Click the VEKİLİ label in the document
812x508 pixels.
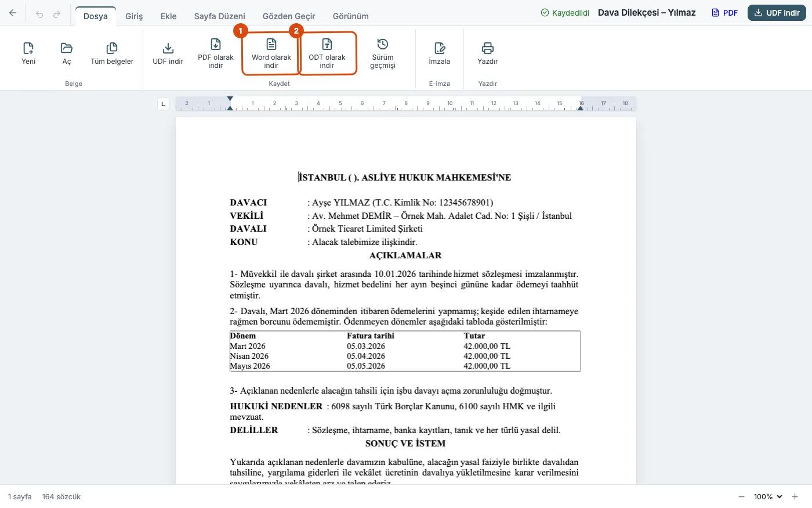click(246, 216)
